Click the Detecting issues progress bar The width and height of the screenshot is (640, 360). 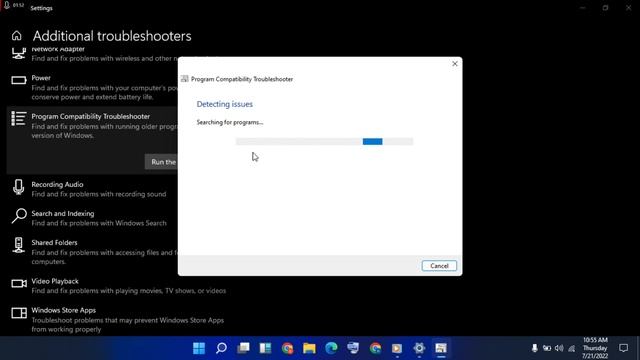324,142
